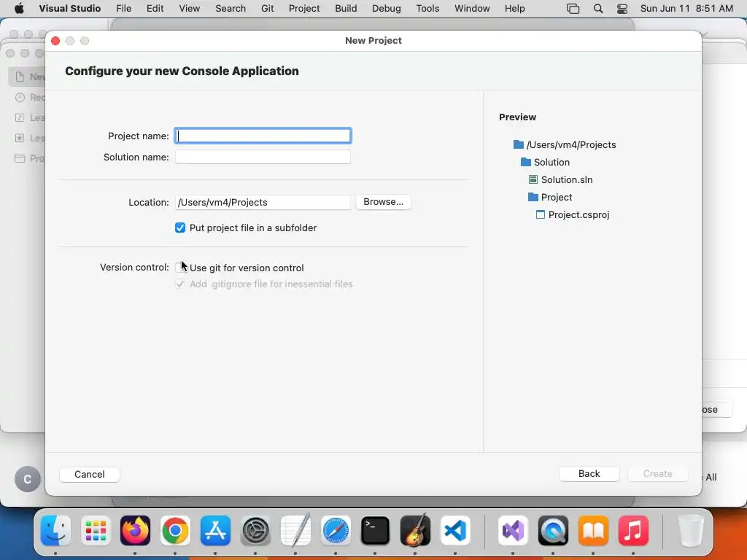Viewport: 747px width, 560px height.
Task: Open Music app from the dock
Action: click(x=633, y=531)
